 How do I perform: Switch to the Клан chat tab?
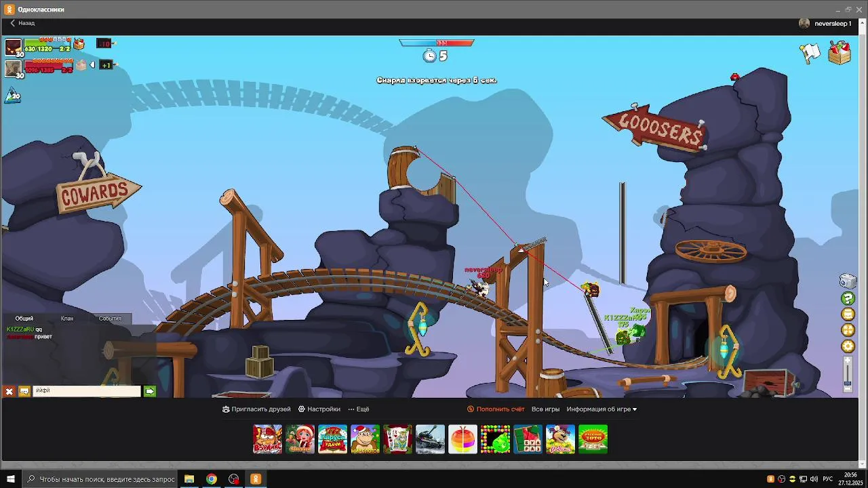click(67, 319)
